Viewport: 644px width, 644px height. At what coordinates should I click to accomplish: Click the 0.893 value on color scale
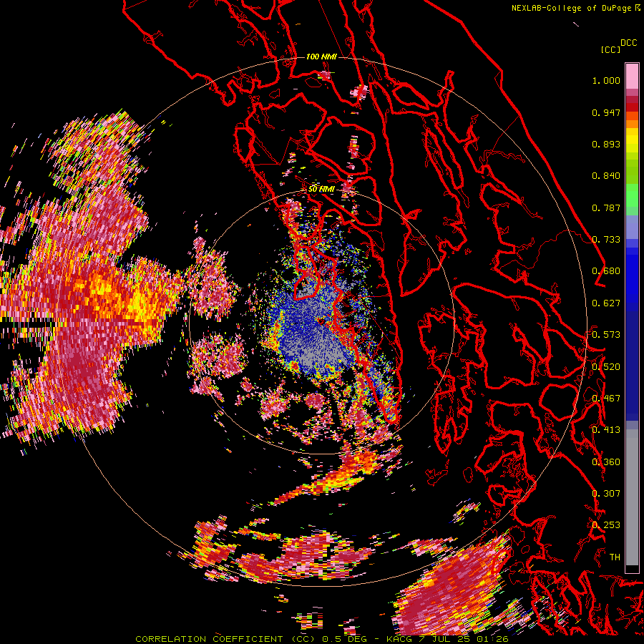coord(606,144)
